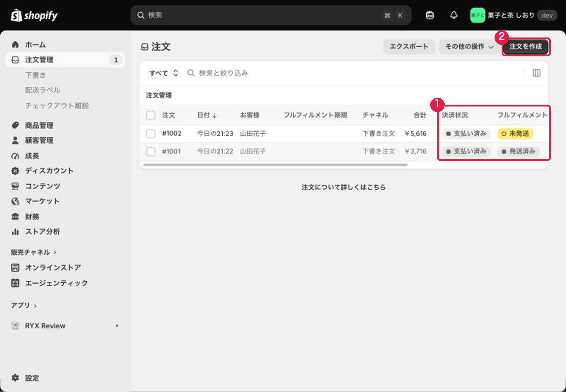This screenshot has height=392, width=566.
Task: Click the 顧客管理 person icon
Action: point(15,140)
